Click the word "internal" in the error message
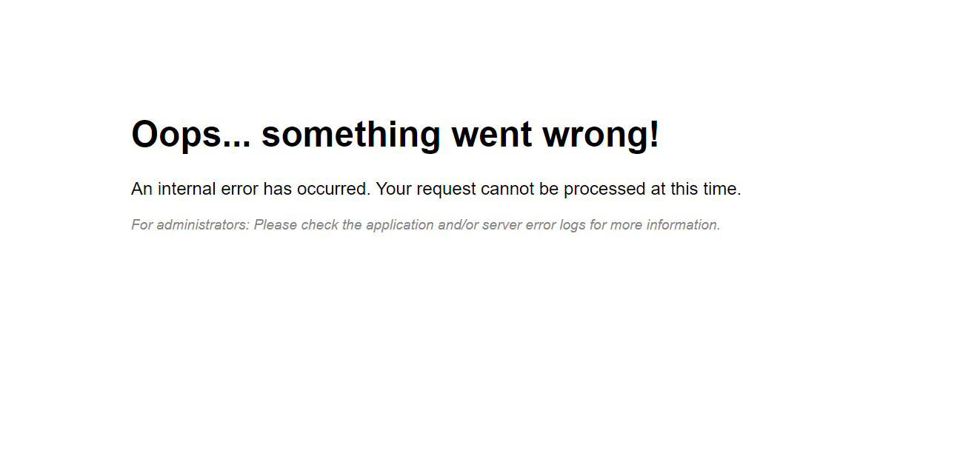Image resolution: width=980 pixels, height=476 pixels. tap(187, 189)
